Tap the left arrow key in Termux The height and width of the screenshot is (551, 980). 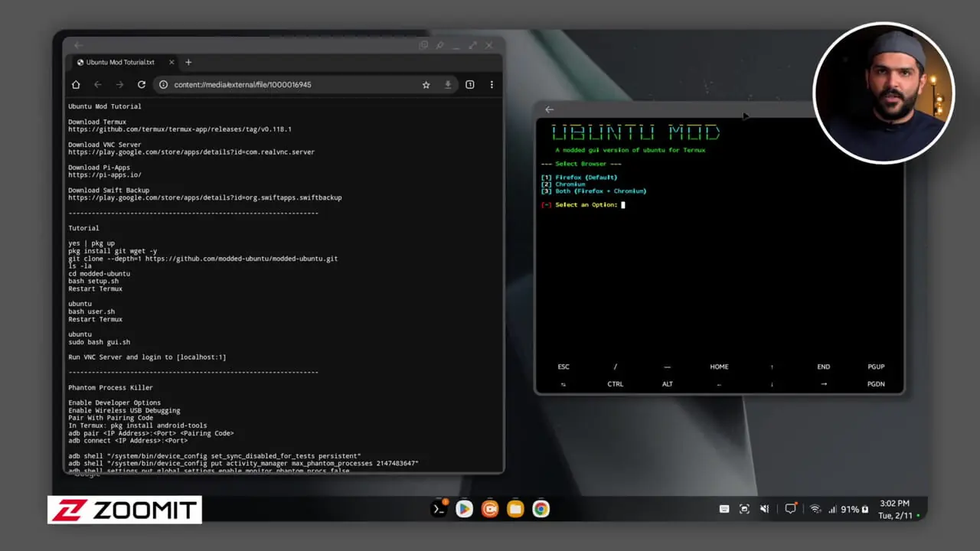coord(719,384)
